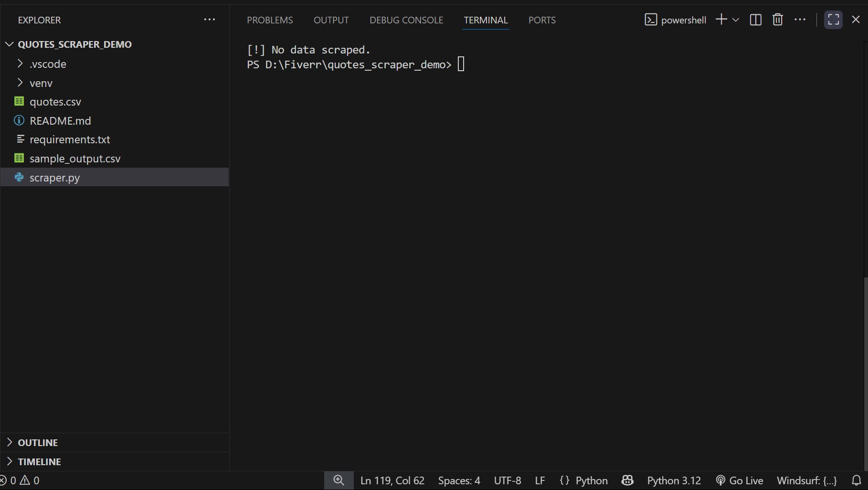Image resolution: width=868 pixels, height=490 pixels.
Task: Change indentation by clicking Spaces: 4
Action: (x=458, y=480)
